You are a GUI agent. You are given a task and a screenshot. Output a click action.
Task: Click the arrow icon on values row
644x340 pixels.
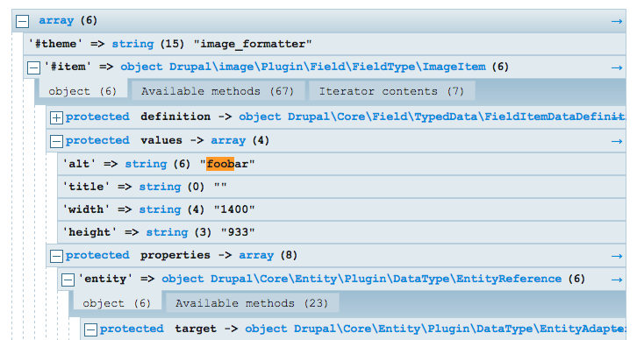pos(617,141)
